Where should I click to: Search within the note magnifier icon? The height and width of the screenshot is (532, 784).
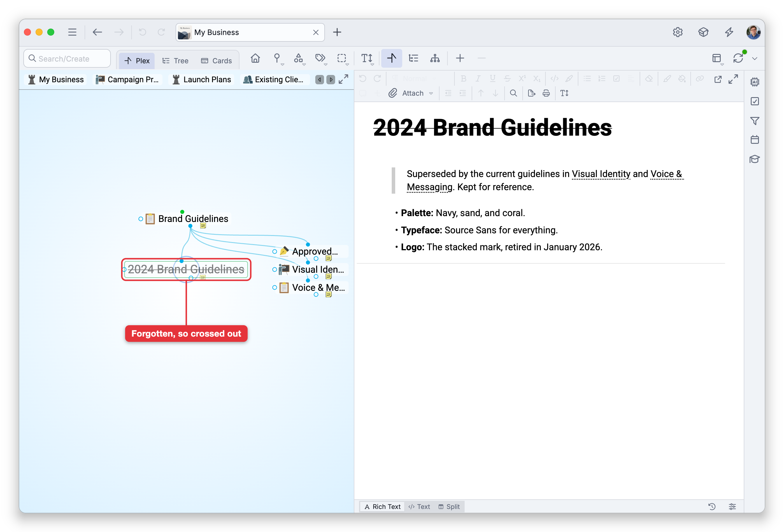[514, 93]
